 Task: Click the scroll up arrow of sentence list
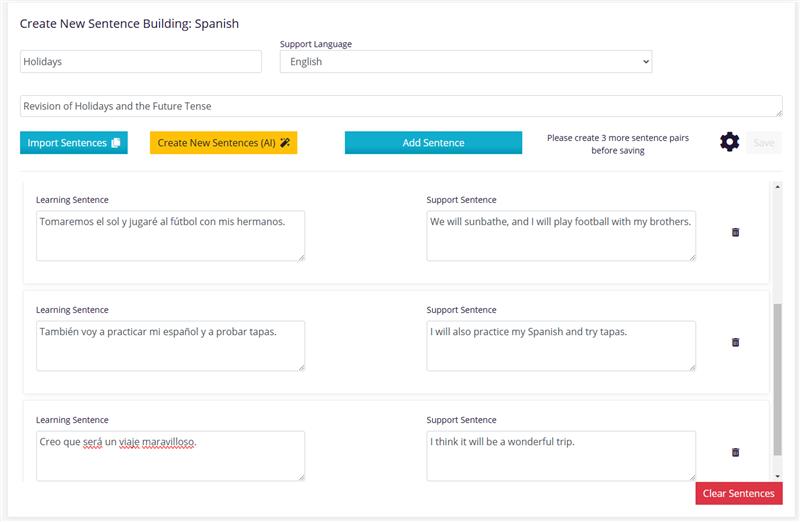(x=778, y=187)
